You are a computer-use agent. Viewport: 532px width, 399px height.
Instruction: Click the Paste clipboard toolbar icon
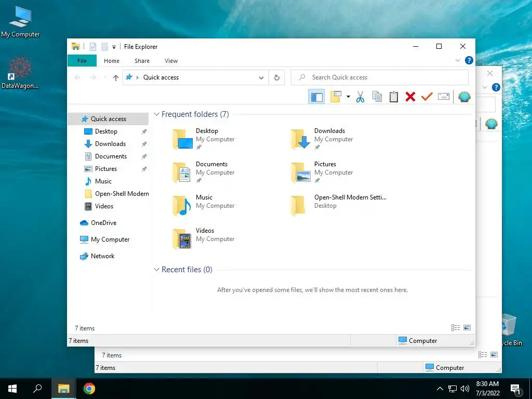394,97
